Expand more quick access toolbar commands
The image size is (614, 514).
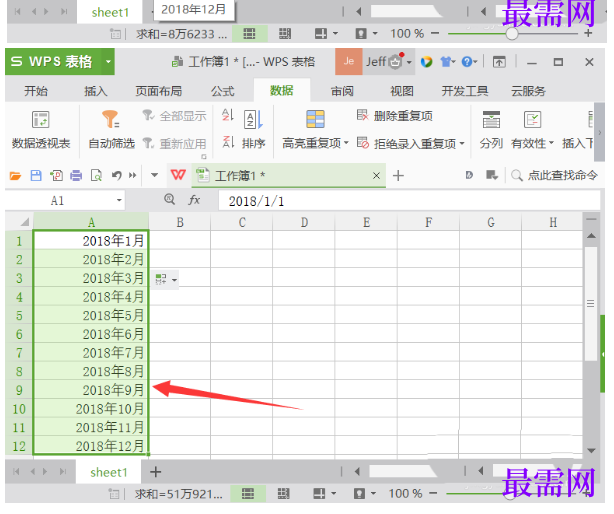tap(133, 175)
